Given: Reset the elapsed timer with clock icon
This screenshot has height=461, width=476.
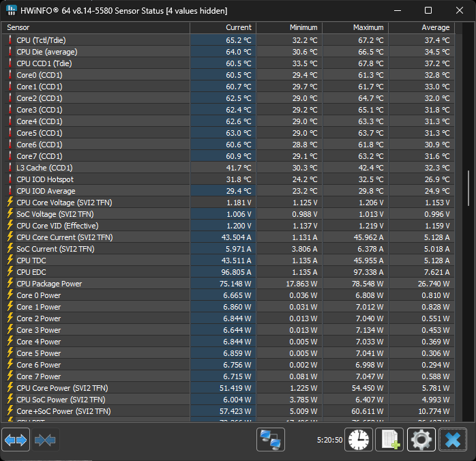Looking at the screenshot, I should tap(359, 439).
